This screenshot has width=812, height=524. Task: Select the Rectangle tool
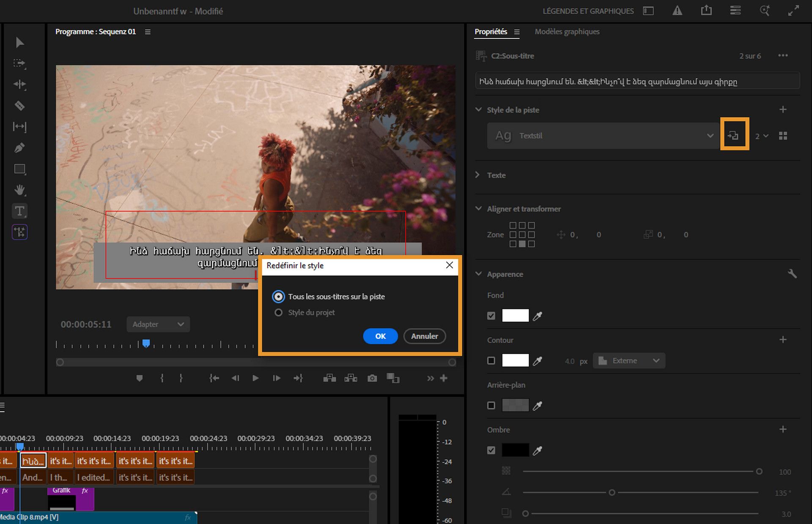click(19, 169)
